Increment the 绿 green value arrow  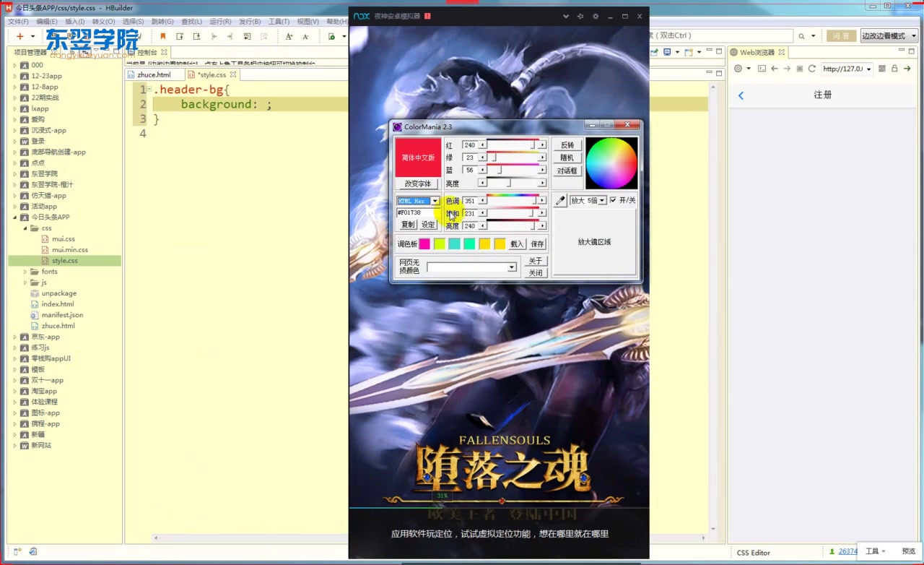[x=542, y=158]
